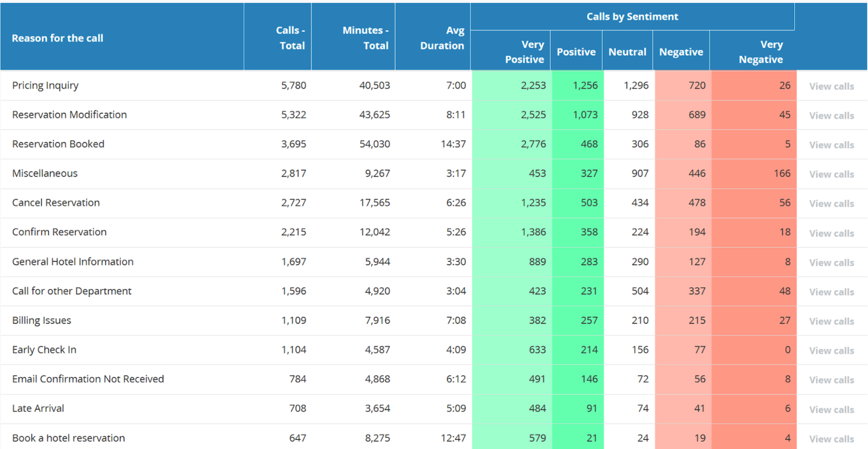
Task: Click total calls value 5,780
Action: (x=294, y=85)
